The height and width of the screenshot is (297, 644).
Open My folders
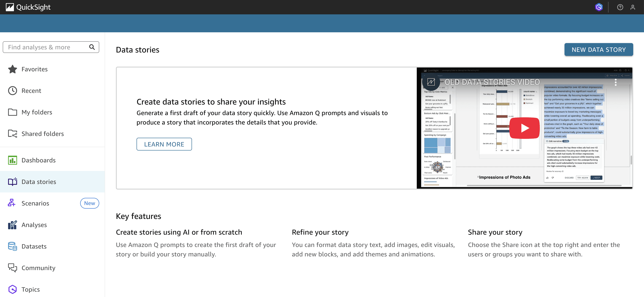pyautogui.click(x=37, y=112)
